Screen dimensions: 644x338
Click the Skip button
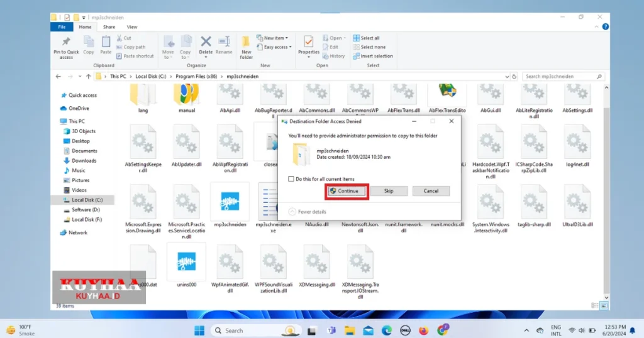tap(389, 191)
